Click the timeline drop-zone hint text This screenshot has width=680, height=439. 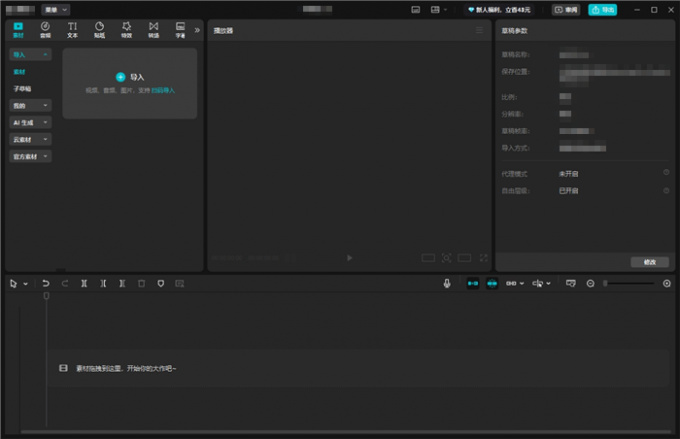pos(126,368)
